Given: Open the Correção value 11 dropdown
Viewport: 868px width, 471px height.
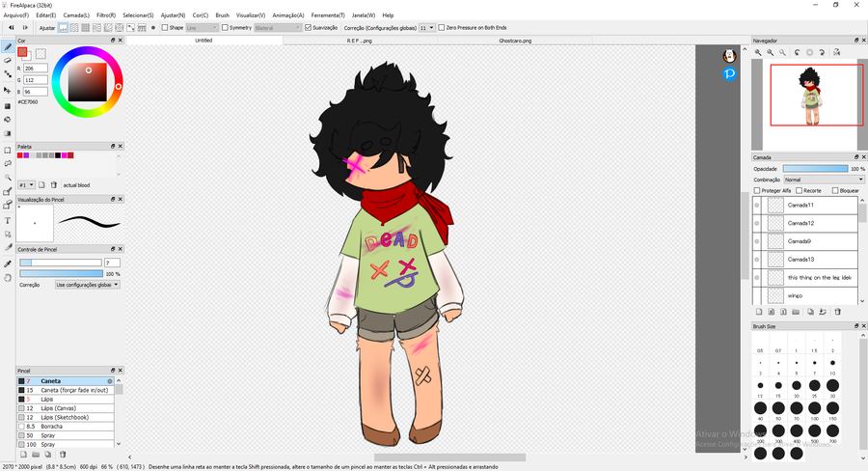Looking at the screenshot, I should tap(426, 28).
